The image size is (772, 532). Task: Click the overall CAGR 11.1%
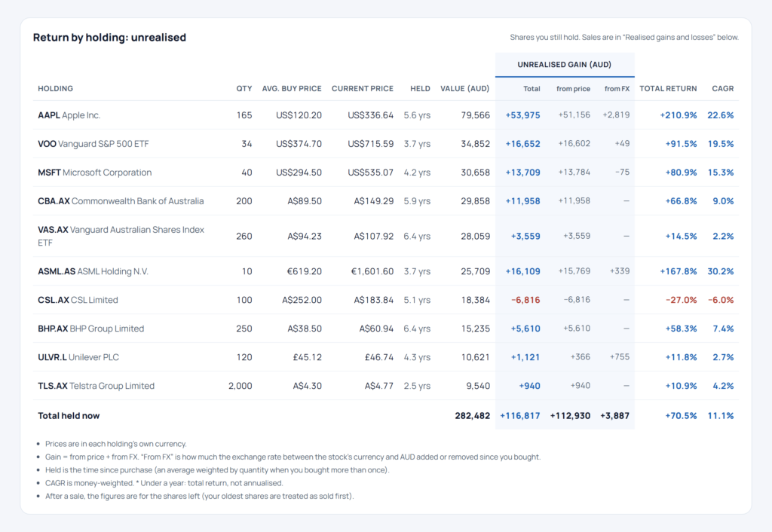pos(720,416)
